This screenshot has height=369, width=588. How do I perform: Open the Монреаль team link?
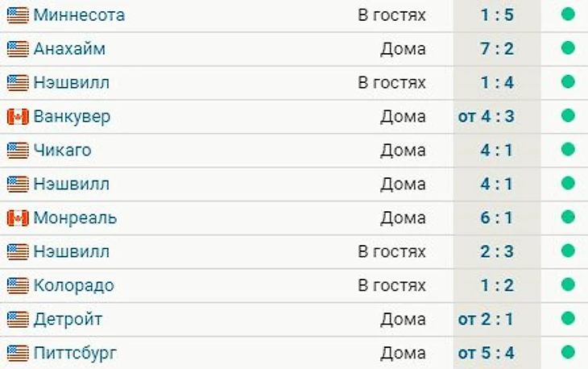tap(75, 218)
